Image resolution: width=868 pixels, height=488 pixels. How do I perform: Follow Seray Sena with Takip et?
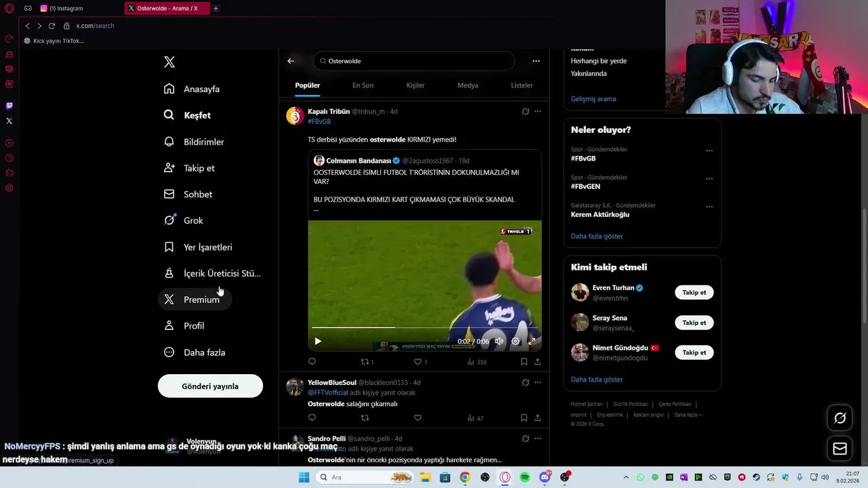coord(694,323)
